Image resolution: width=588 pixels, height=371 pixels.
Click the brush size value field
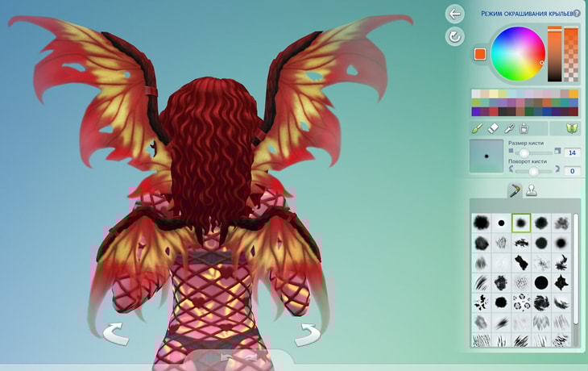tap(573, 152)
